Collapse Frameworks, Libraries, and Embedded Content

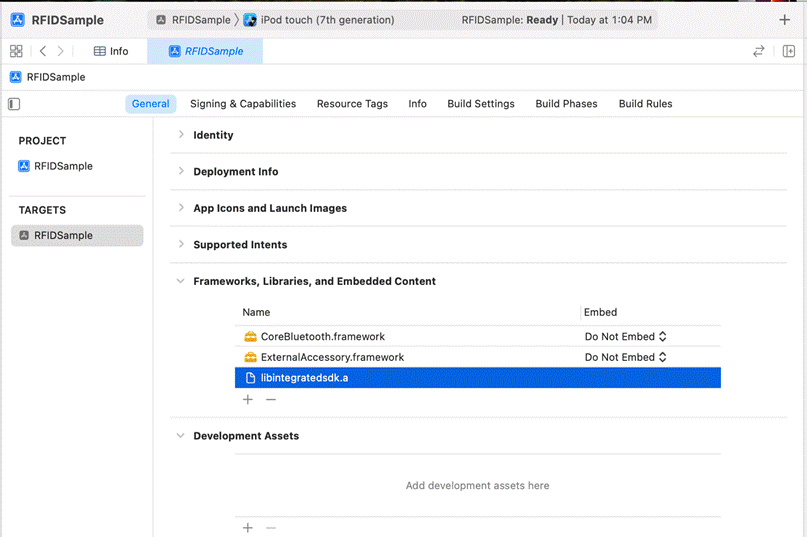(x=181, y=282)
